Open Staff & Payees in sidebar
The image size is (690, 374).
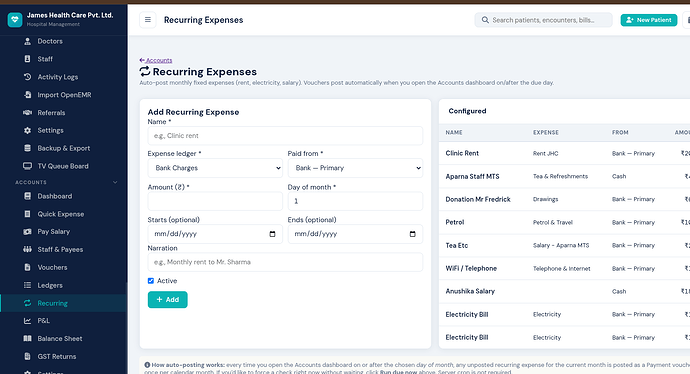pyautogui.click(x=60, y=249)
